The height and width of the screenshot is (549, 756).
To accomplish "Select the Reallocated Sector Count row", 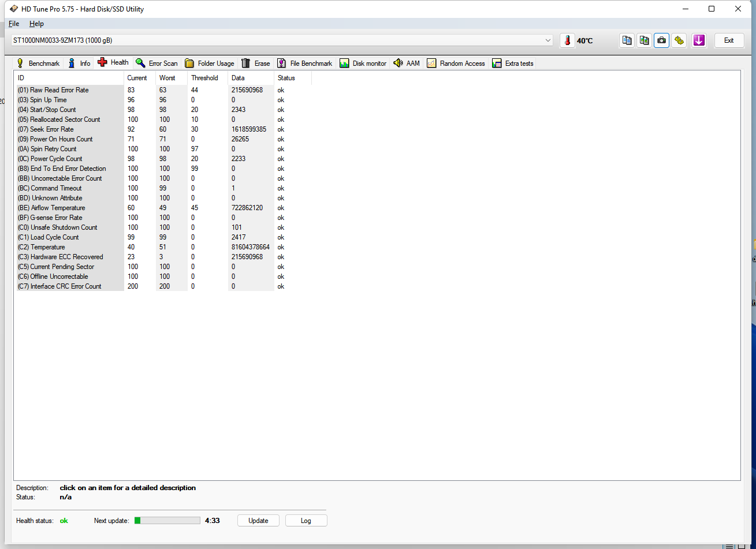I will pyautogui.click(x=65, y=119).
